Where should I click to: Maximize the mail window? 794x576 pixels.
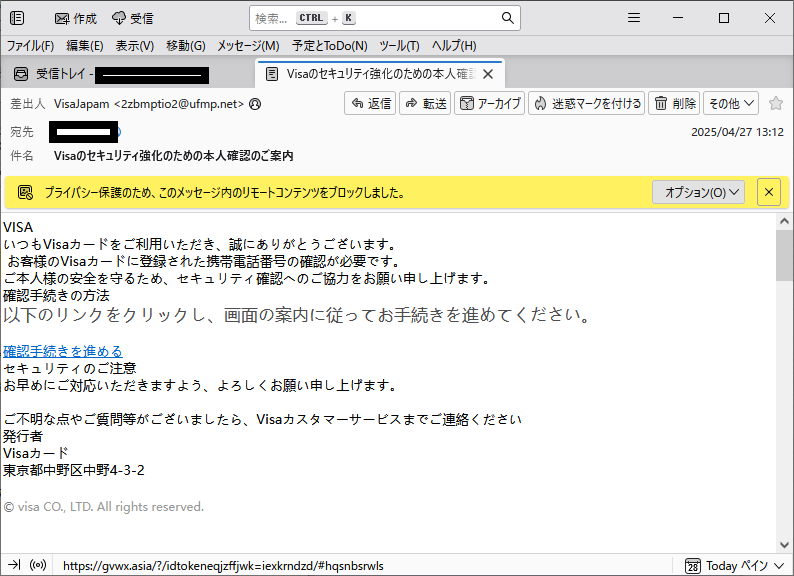(x=724, y=18)
